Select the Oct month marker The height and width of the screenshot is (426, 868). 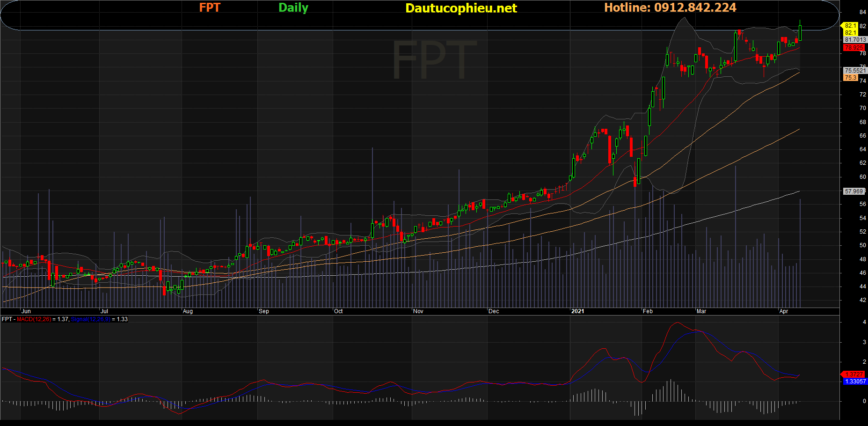[338, 311]
